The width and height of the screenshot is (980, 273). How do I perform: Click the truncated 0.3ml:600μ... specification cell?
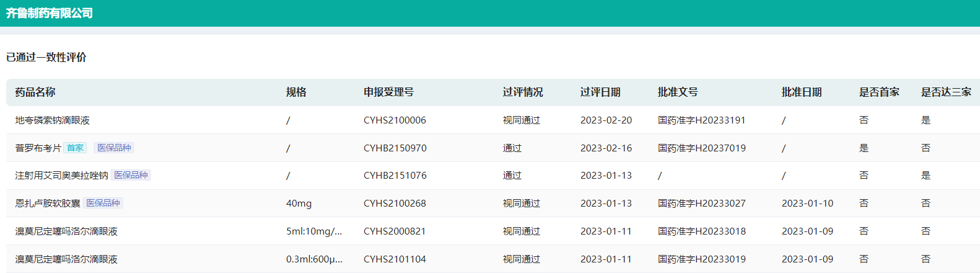(x=314, y=259)
